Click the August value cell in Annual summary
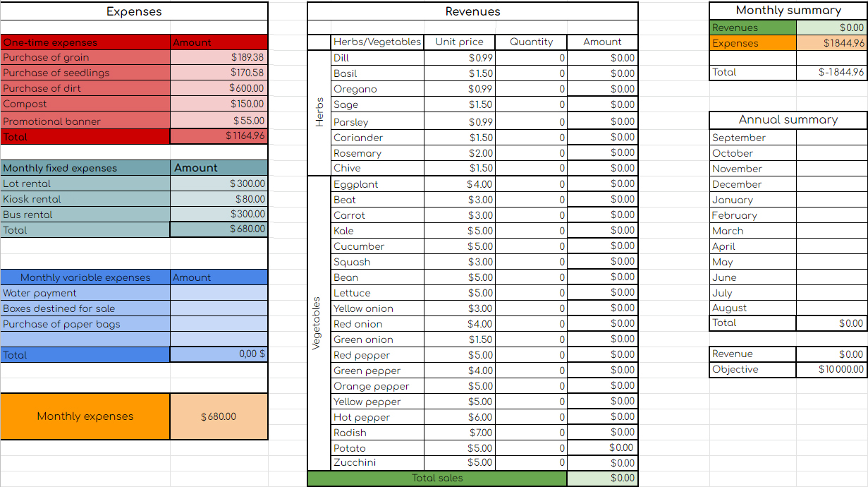Screen dimensions: 868x487 831,308
